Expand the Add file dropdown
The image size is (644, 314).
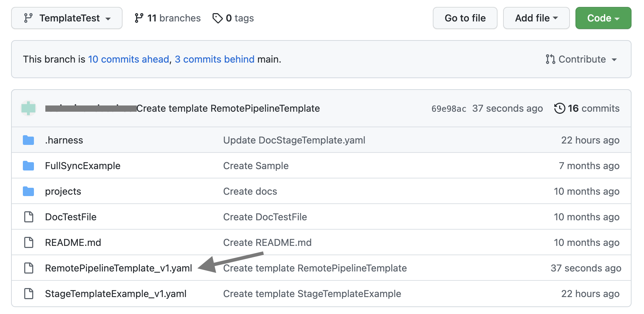536,18
